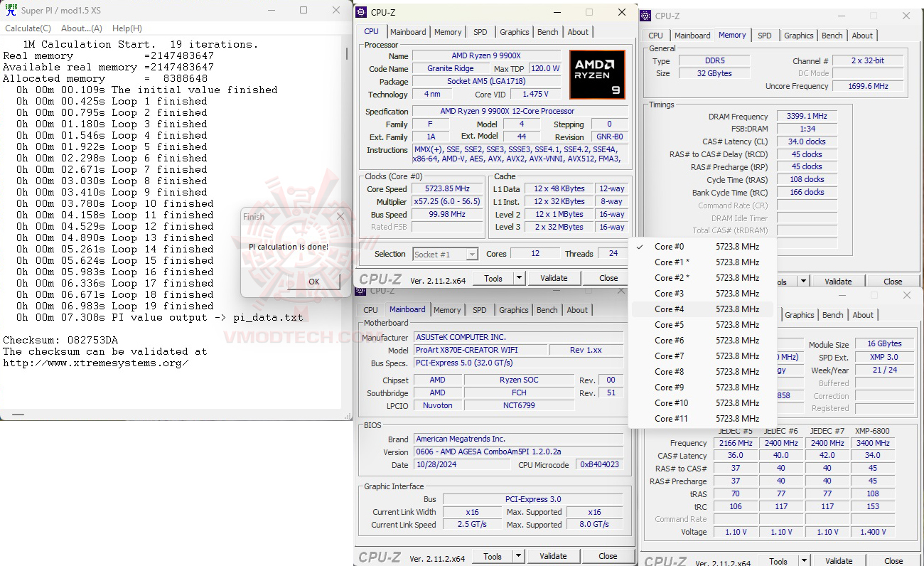Choose Core #5 from the core list

tap(701, 325)
